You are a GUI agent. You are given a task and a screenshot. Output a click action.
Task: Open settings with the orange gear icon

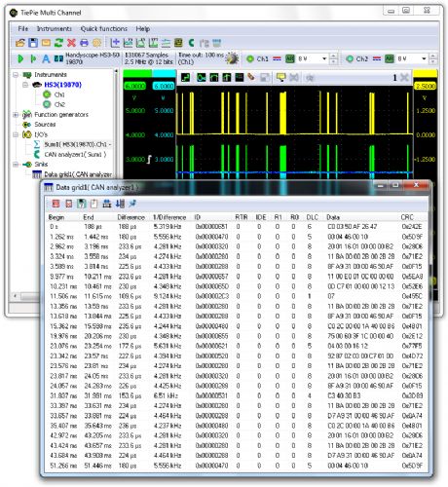coord(96,43)
